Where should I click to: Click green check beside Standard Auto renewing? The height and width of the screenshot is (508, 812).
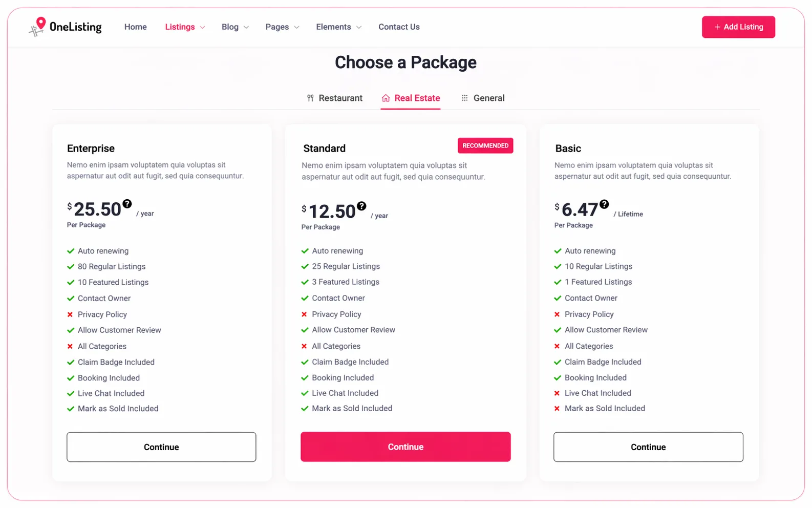pos(305,251)
